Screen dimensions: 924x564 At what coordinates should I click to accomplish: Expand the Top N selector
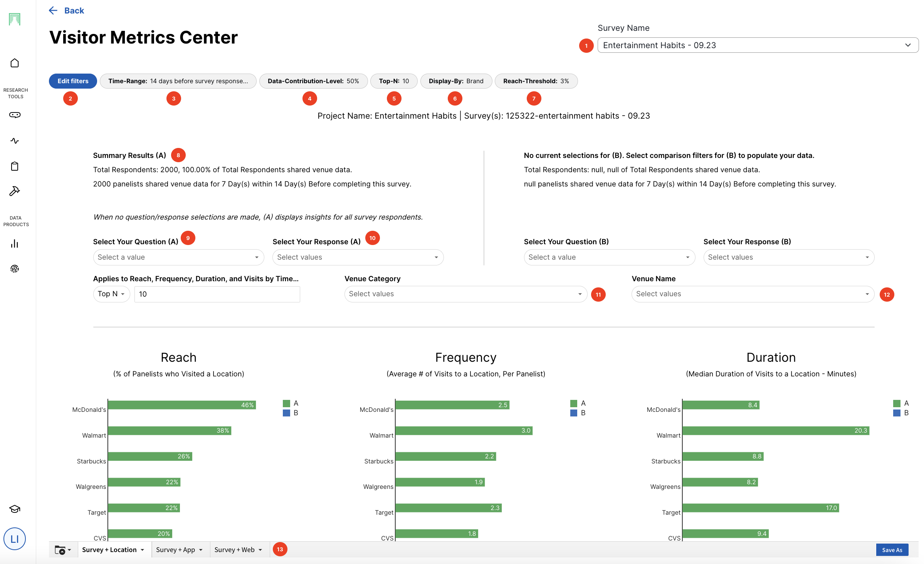[x=111, y=294]
